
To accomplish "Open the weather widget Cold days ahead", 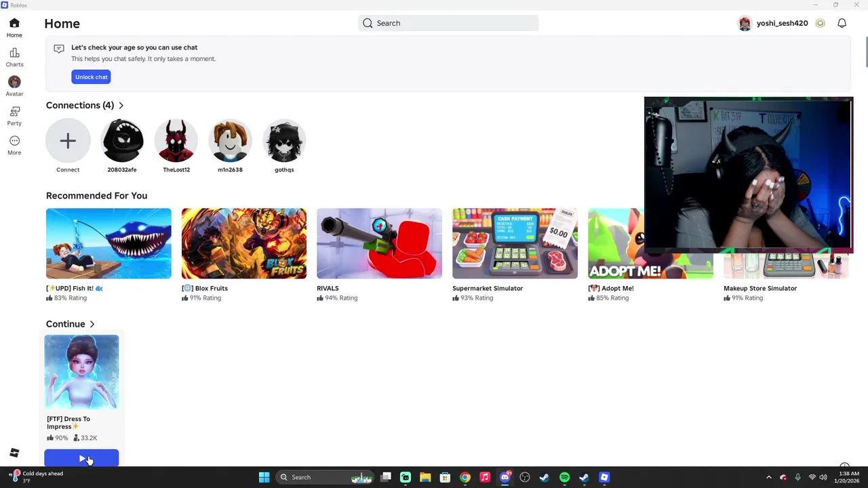I will pyautogui.click(x=37, y=477).
